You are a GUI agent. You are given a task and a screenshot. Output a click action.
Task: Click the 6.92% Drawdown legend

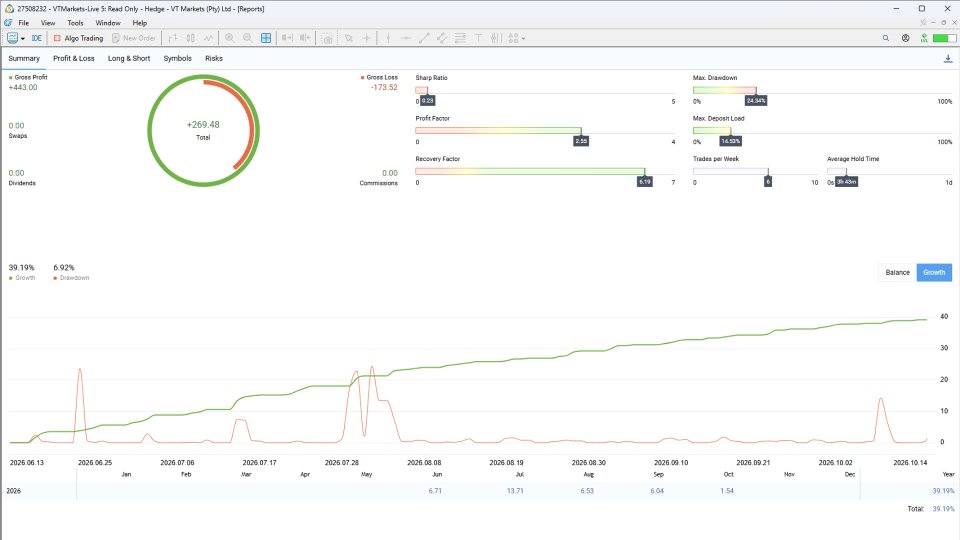click(70, 272)
